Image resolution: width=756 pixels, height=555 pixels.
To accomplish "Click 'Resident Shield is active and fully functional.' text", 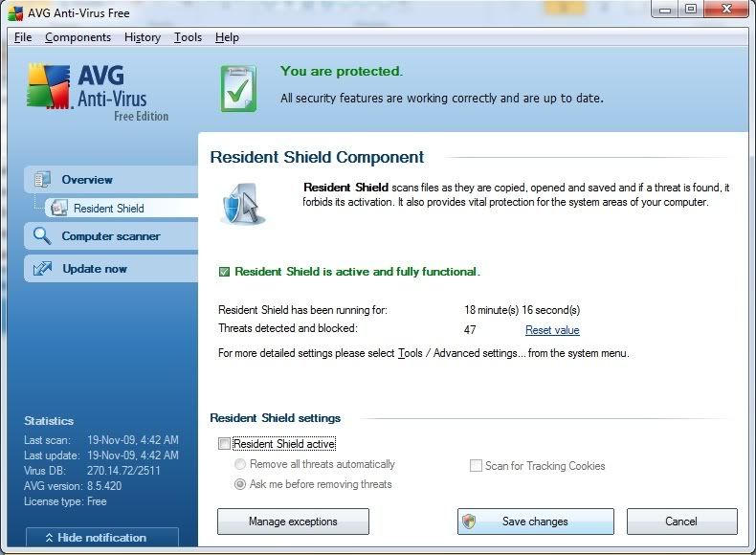I will click(357, 272).
